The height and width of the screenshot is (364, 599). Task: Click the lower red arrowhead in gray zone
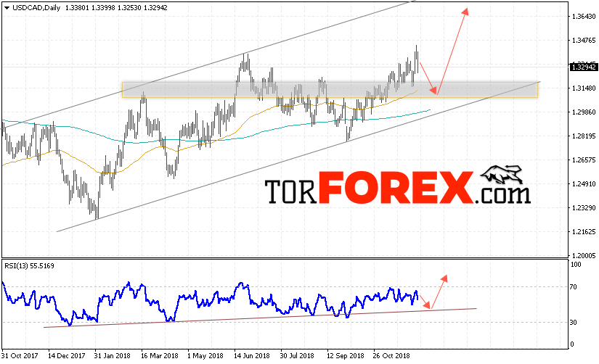[x=433, y=91]
